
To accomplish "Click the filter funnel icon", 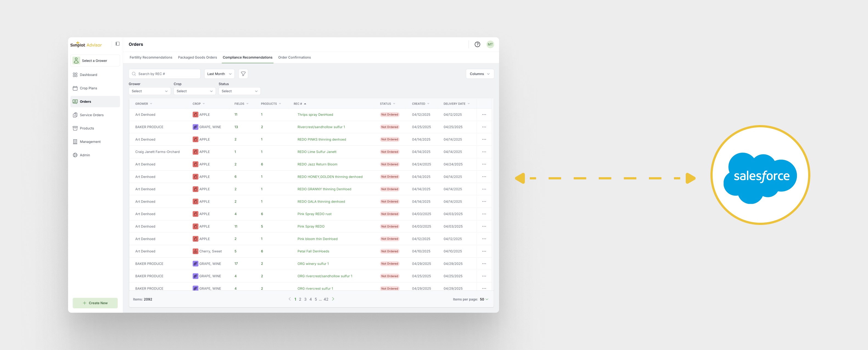I will [x=243, y=74].
